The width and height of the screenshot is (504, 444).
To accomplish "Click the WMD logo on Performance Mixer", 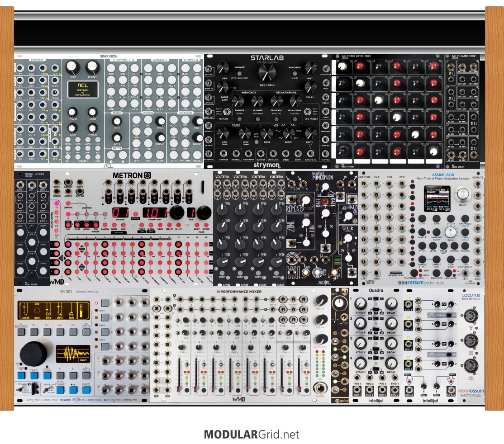I will click(x=239, y=399).
